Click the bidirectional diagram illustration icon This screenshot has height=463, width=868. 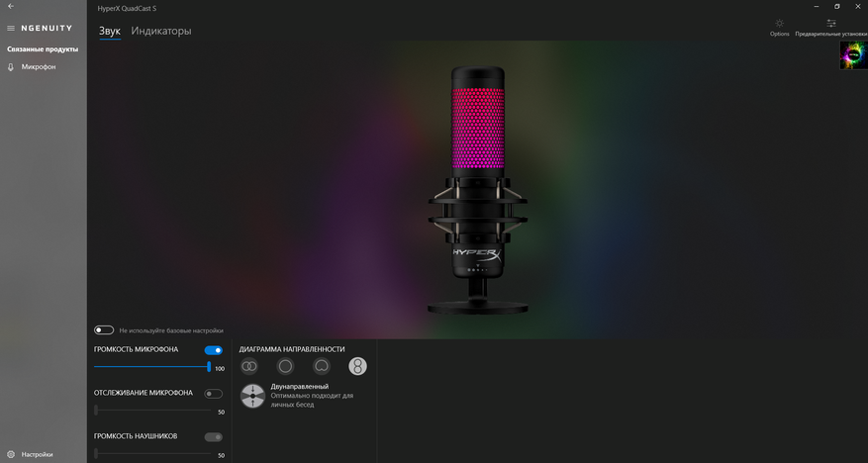tap(252, 396)
